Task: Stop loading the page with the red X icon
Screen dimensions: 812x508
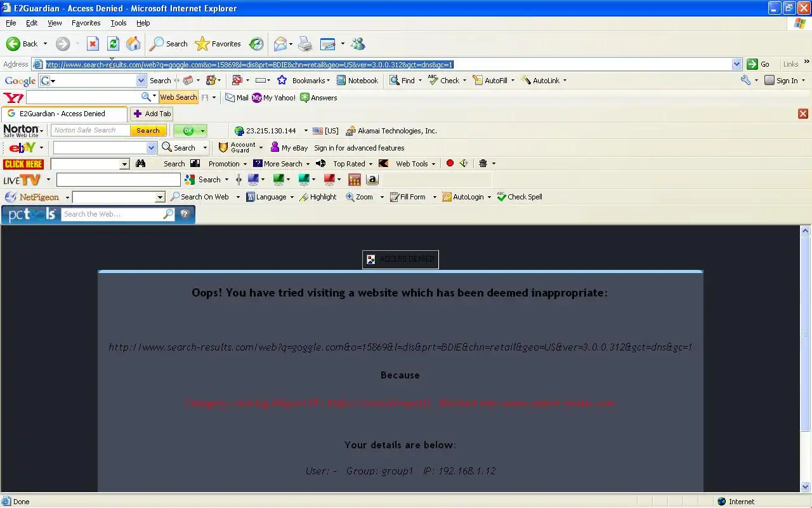Action: (93, 44)
